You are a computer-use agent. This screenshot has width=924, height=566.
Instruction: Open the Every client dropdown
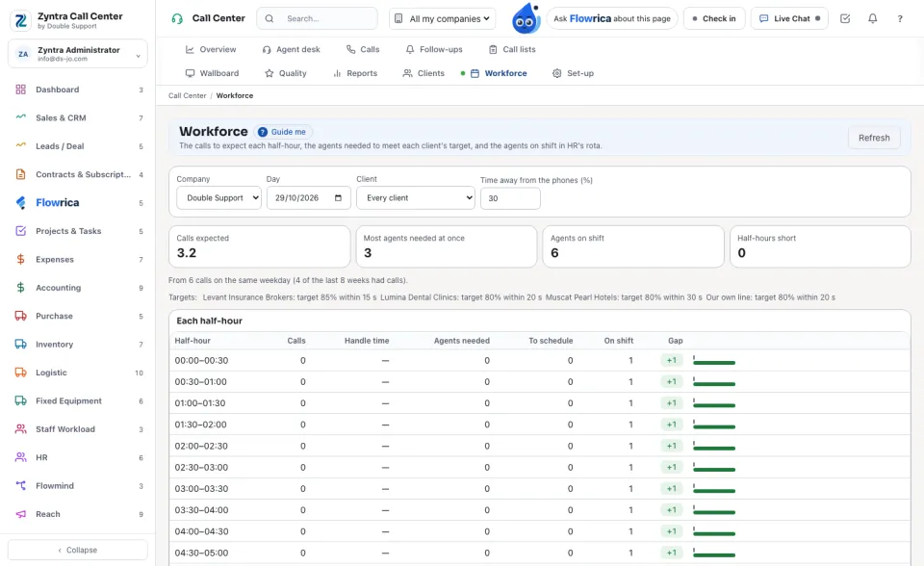tap(416, 198)
